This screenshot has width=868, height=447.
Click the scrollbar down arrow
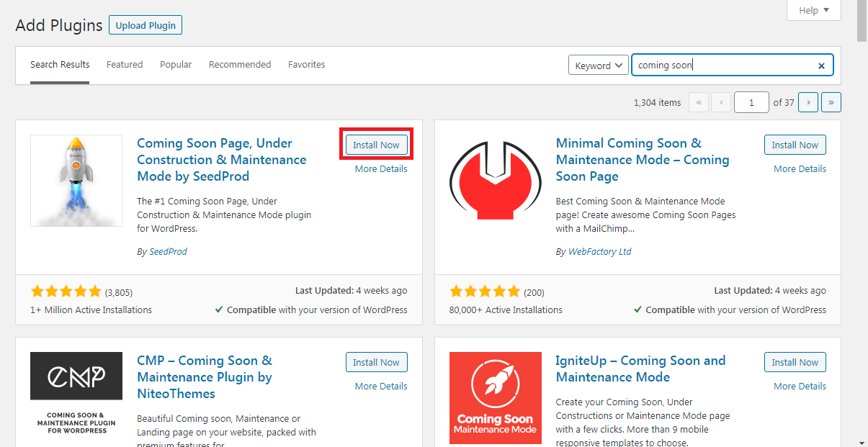(862, 442)
